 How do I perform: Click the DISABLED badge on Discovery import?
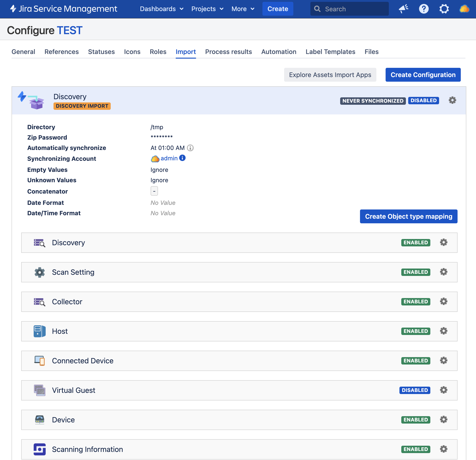(424, 101)
